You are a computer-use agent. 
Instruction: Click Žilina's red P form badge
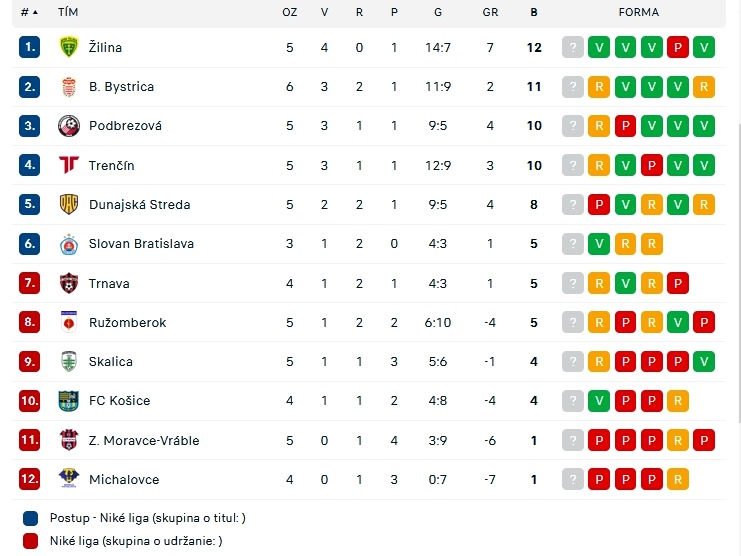[678, 47]
